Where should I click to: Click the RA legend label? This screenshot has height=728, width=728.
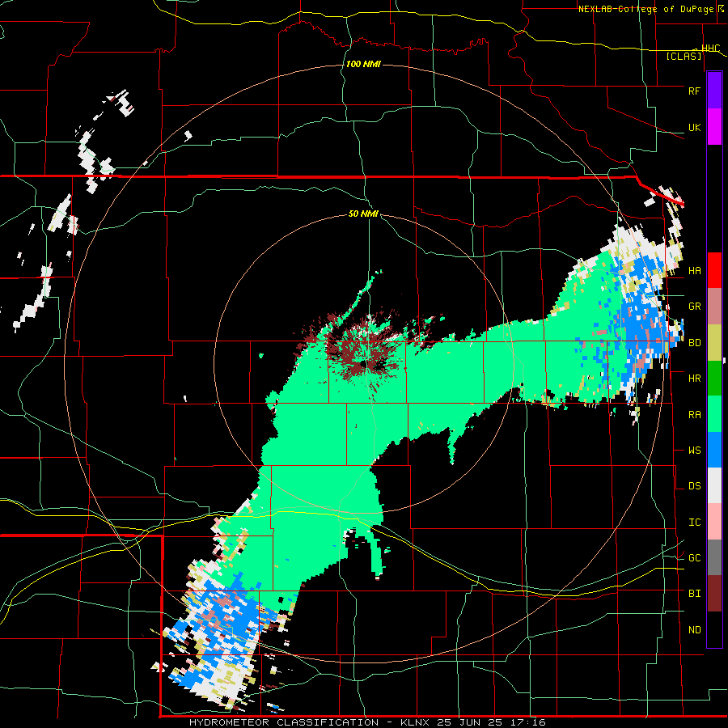(x=694, y=415)
